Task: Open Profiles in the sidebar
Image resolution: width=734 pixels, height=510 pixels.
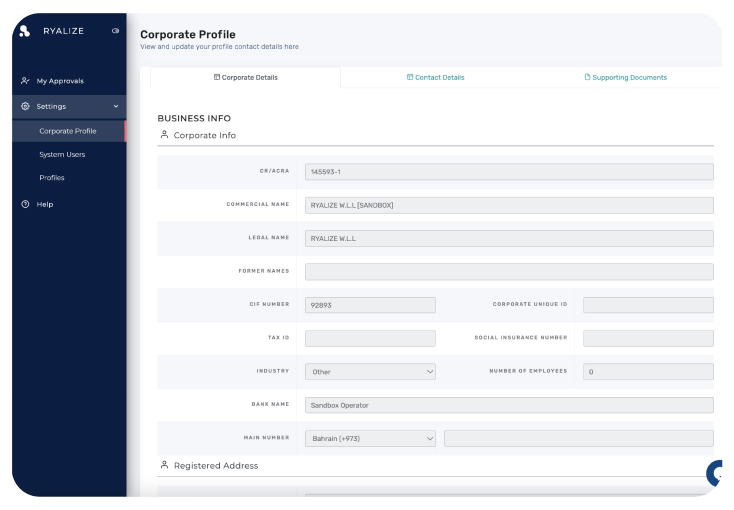Action: (x=52, y=178)
